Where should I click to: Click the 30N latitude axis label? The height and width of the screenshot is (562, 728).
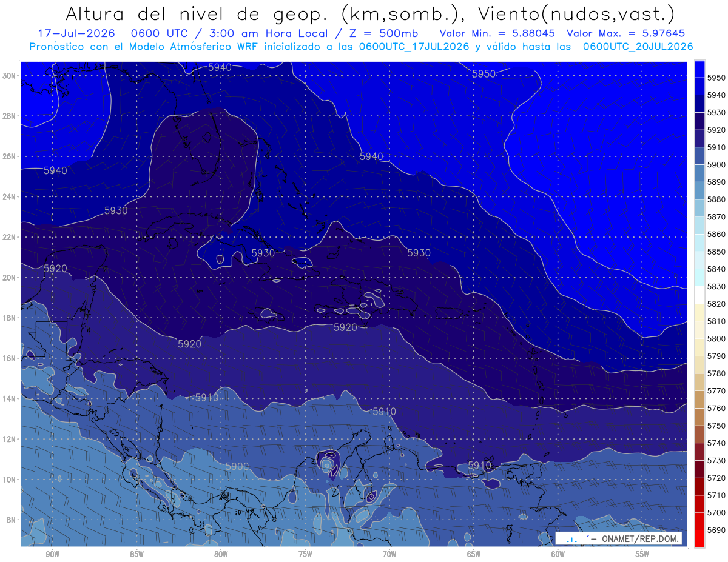tap(10, 76)
